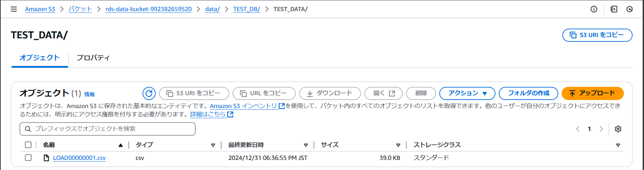
Task: Click 削除 button
Action: 421,93
